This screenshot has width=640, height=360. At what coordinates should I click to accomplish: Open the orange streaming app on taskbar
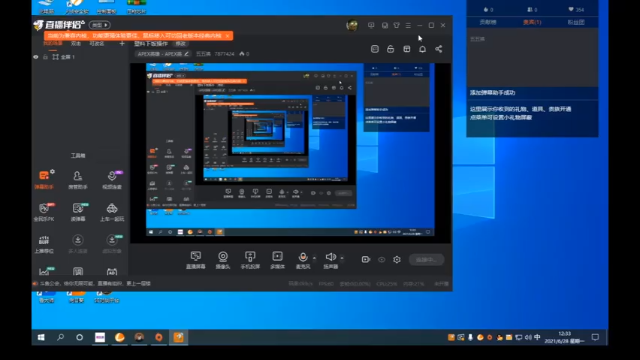[178, 337]
